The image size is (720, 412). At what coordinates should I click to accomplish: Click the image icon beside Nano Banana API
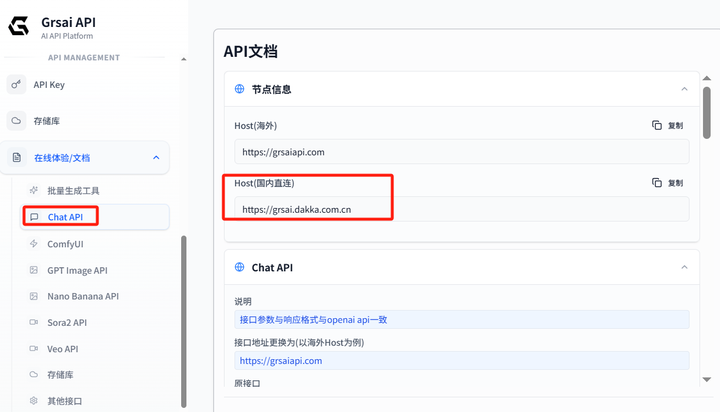click(x=34, y=296)
